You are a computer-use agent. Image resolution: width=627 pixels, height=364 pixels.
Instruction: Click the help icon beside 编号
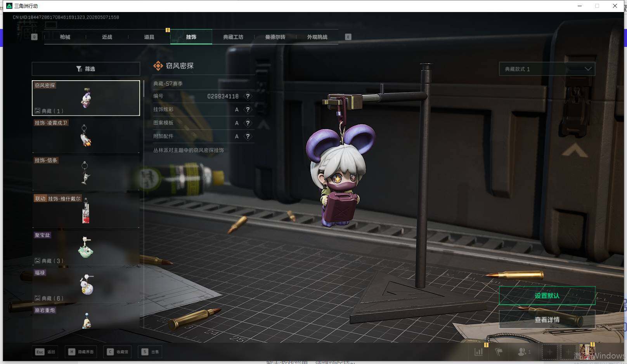[248, 96]
